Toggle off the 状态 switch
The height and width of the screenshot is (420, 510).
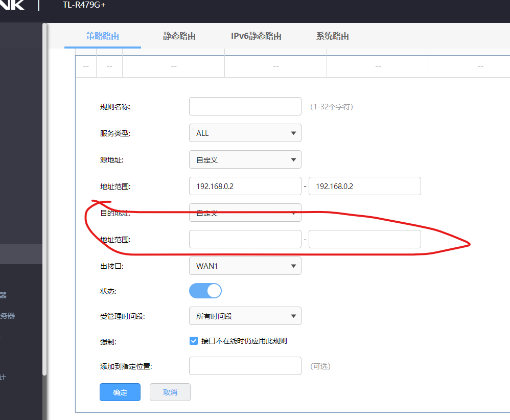pyautogui.click(x=205, y=290)
